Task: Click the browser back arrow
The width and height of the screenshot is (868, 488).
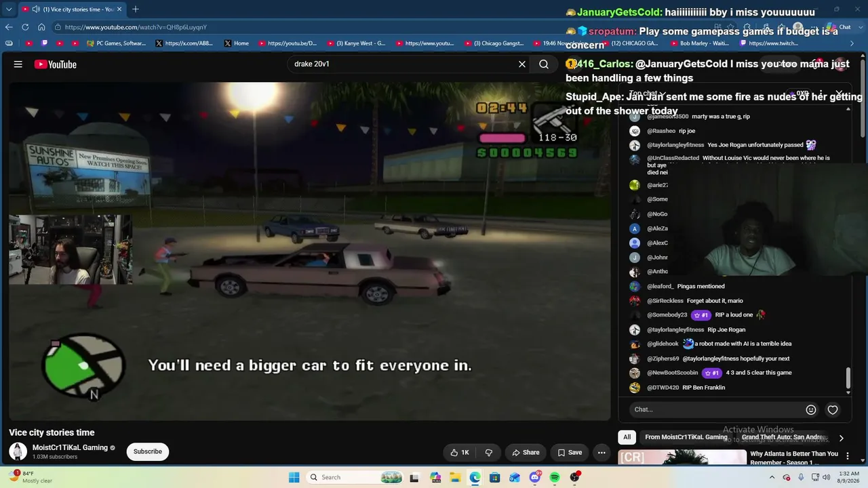Action: tap(9, 27)
